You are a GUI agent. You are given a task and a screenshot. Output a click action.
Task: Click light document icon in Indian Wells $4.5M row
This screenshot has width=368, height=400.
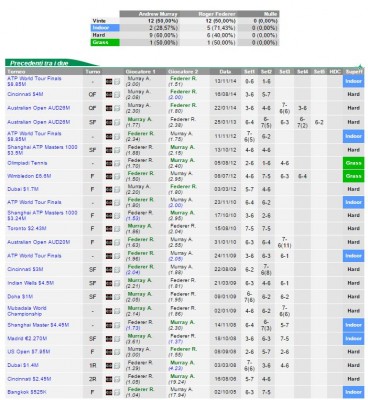click(117, 283)
